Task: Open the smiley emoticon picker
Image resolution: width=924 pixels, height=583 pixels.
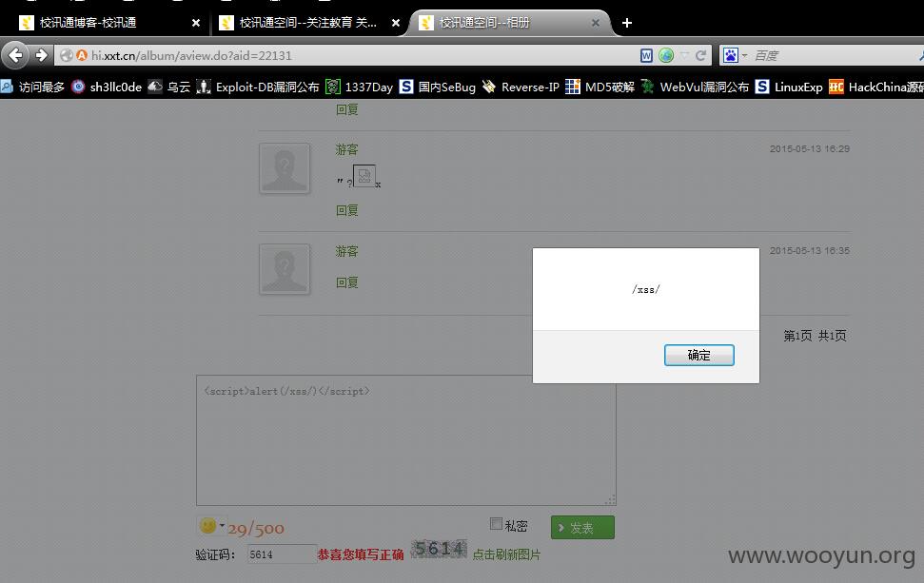Action: coord(207,525)
